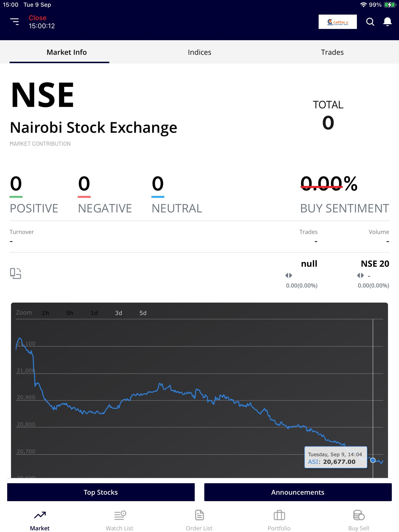Tap the search magnifier icon

click(370, 22)
